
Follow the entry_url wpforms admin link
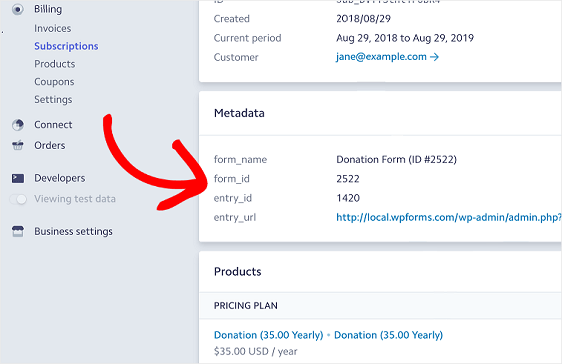click(x=449, y=217)
